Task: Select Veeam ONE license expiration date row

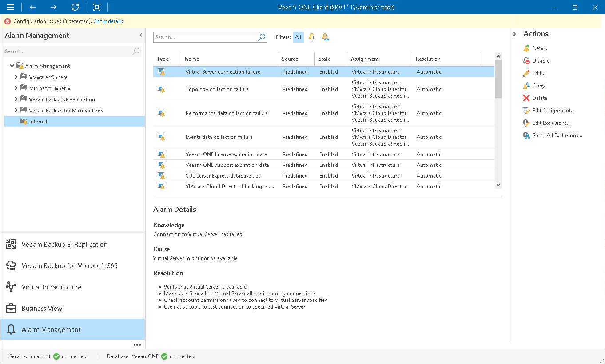Action: coord(324,154)
